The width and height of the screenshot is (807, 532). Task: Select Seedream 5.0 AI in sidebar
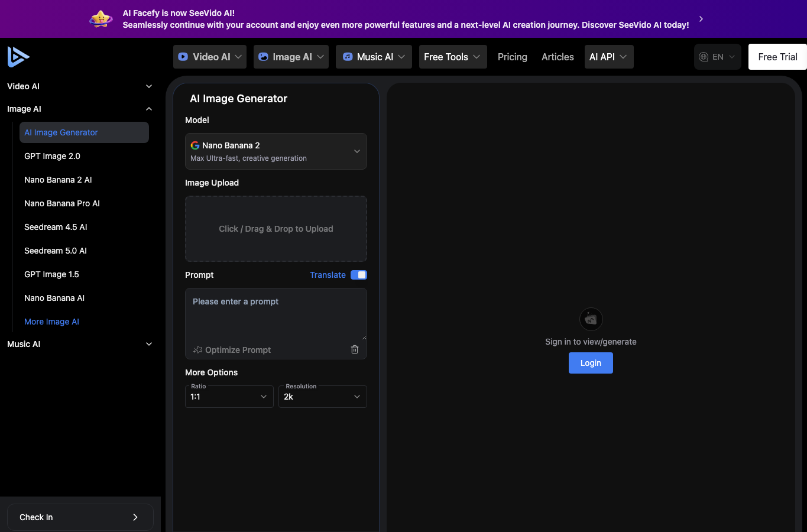[84, 251]
